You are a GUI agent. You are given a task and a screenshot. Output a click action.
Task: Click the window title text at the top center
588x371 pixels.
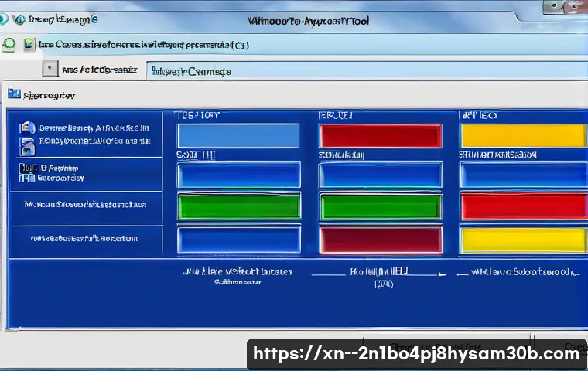308,21
